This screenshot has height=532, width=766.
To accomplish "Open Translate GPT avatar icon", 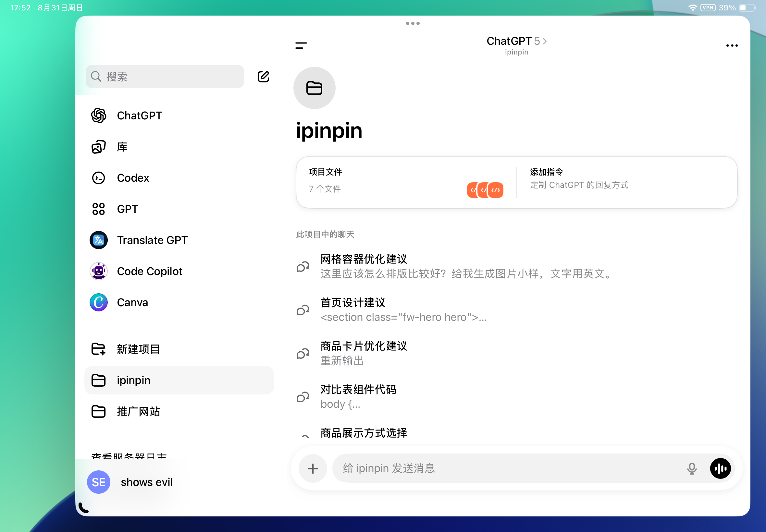I will point(99,240).
